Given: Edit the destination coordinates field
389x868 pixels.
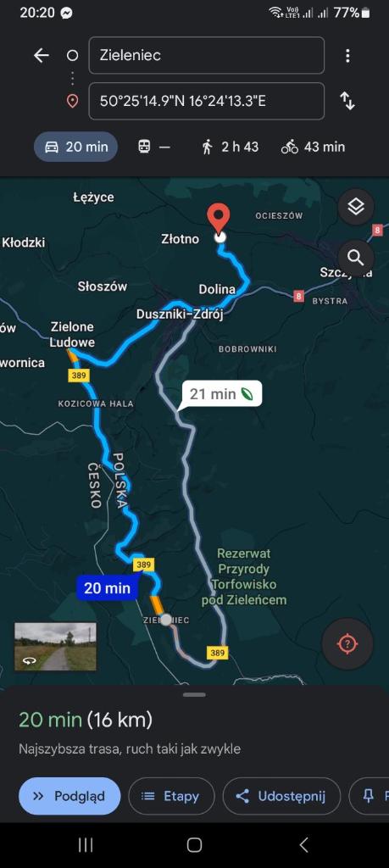Looking at the screenshot, I should click(207, 101).
